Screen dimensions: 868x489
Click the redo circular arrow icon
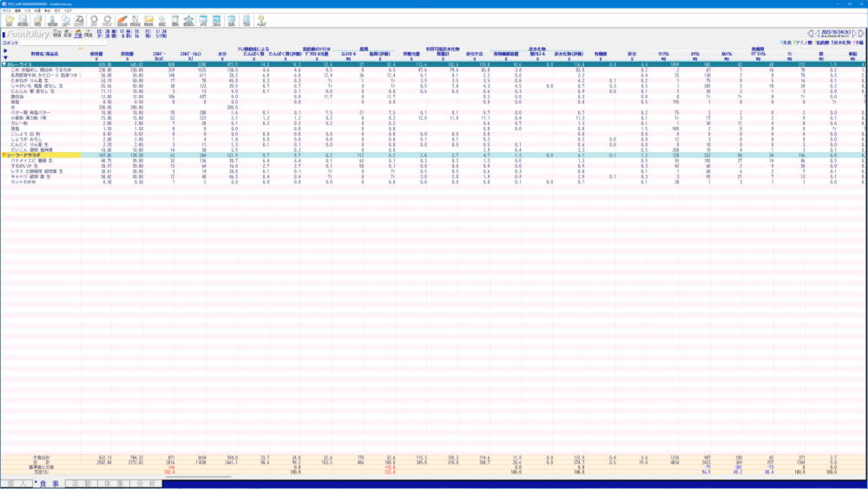(x=106, y=20)
